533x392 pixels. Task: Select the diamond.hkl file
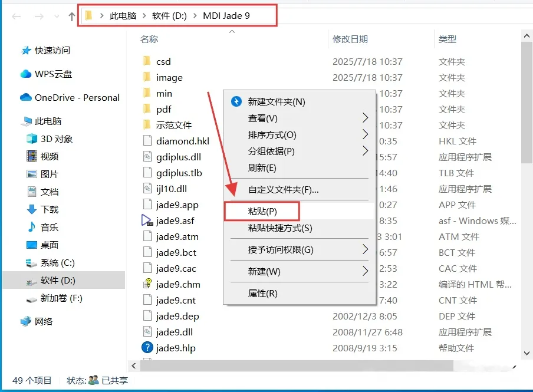(x=176, y=141)
